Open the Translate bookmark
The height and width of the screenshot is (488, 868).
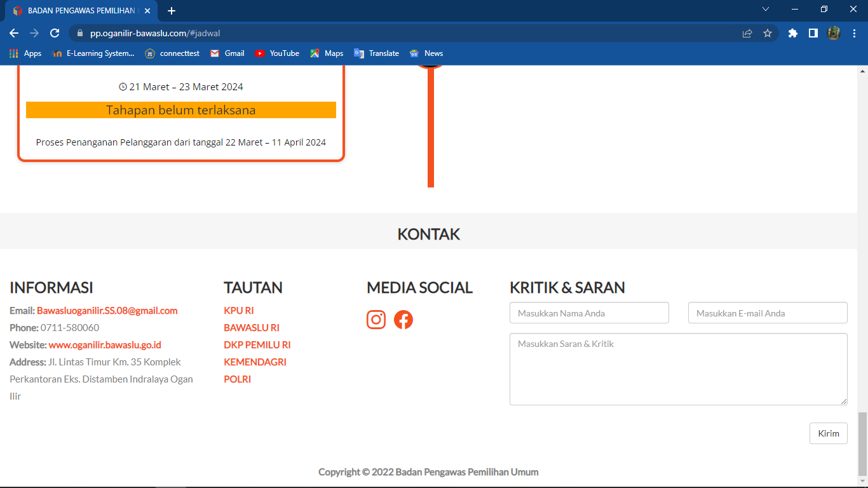[x=377, y=53]
